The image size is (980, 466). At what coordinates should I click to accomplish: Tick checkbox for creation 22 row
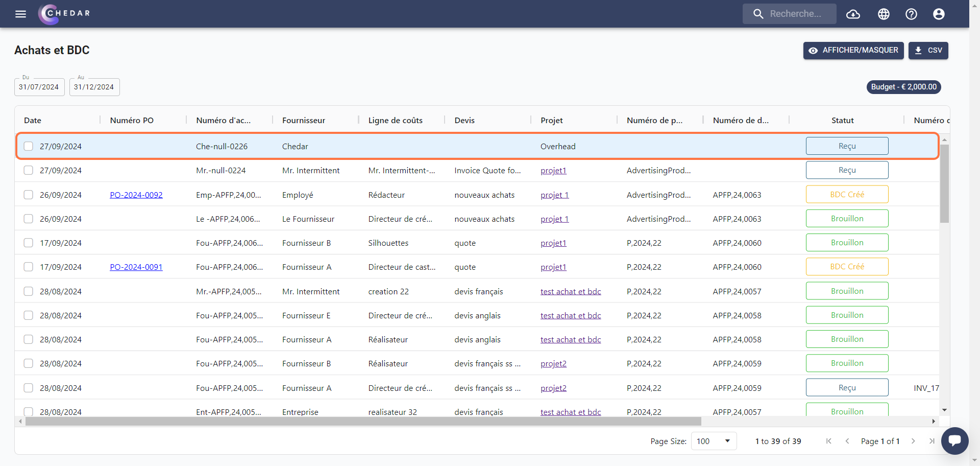point(29,291)
